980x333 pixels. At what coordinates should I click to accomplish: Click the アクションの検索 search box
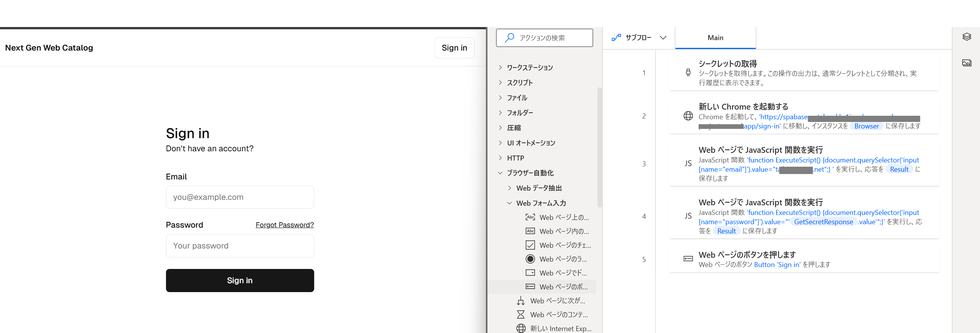click(x=544, y=37)
